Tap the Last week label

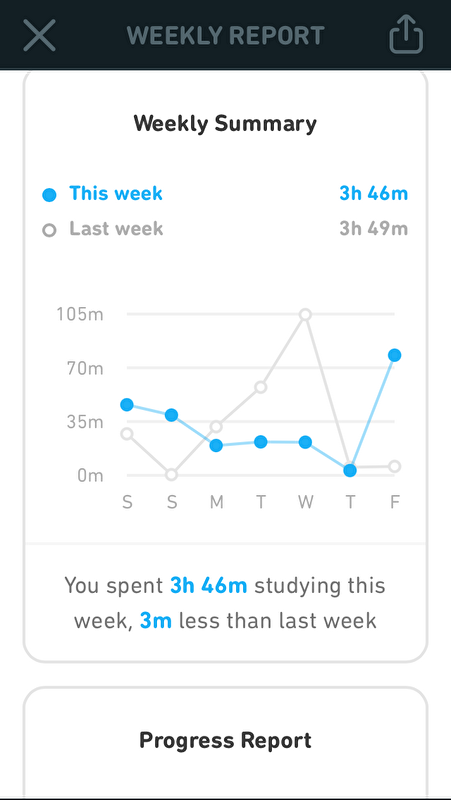116,229
